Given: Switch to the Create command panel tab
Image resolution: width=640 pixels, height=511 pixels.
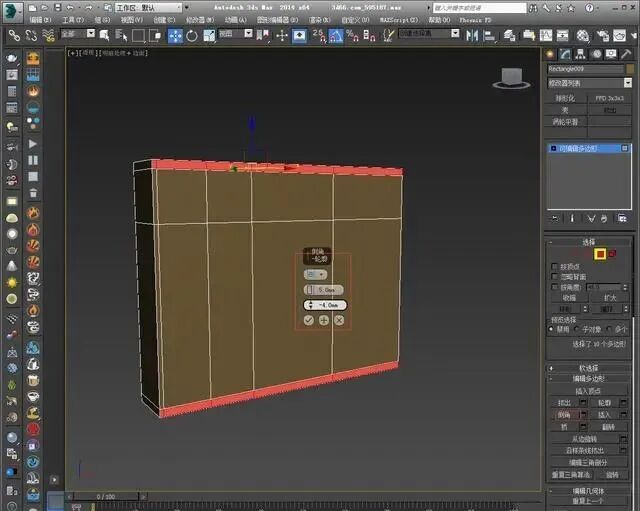Looking at the screenshot, I should click(550, 54).
